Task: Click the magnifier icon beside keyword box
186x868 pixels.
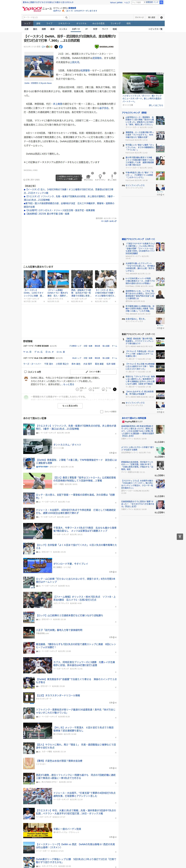Action: point(66,17)
